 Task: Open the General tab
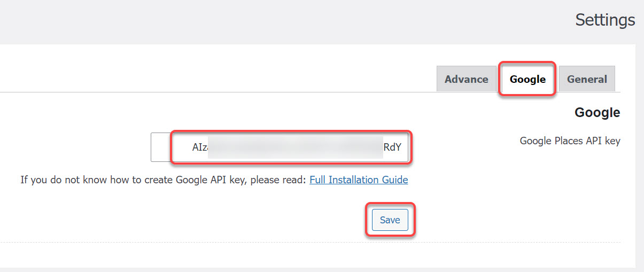(587, 79)
